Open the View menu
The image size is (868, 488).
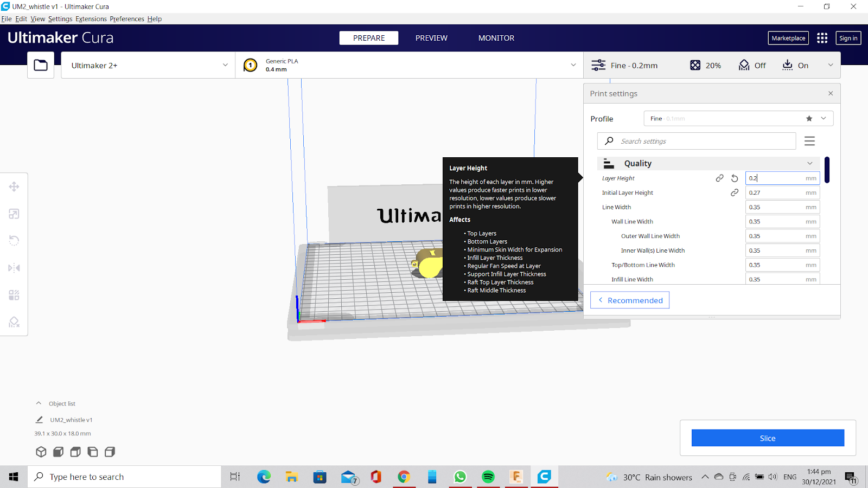(38, 18)
